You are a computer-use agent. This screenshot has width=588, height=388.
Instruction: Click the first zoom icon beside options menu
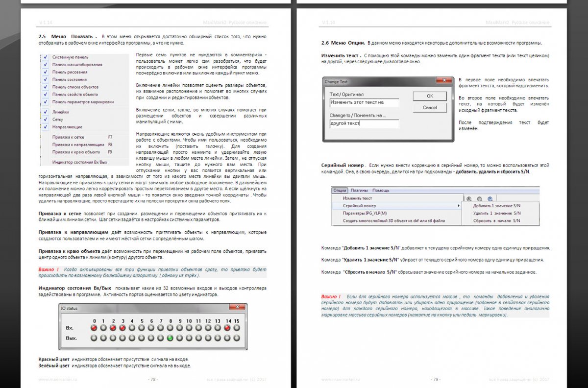(x=469, y=199)
